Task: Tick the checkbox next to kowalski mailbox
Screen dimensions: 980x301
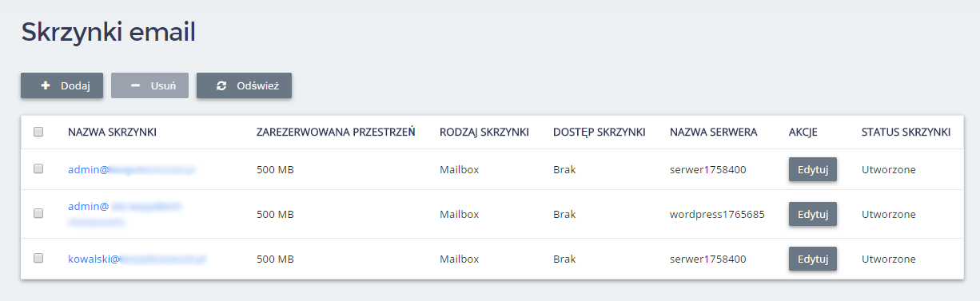Action: tap(38, 259)
